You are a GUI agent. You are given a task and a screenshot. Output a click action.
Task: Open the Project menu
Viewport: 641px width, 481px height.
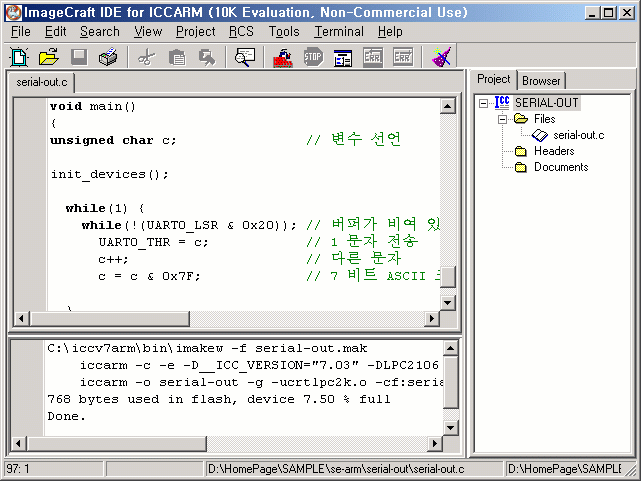point(195,31)
